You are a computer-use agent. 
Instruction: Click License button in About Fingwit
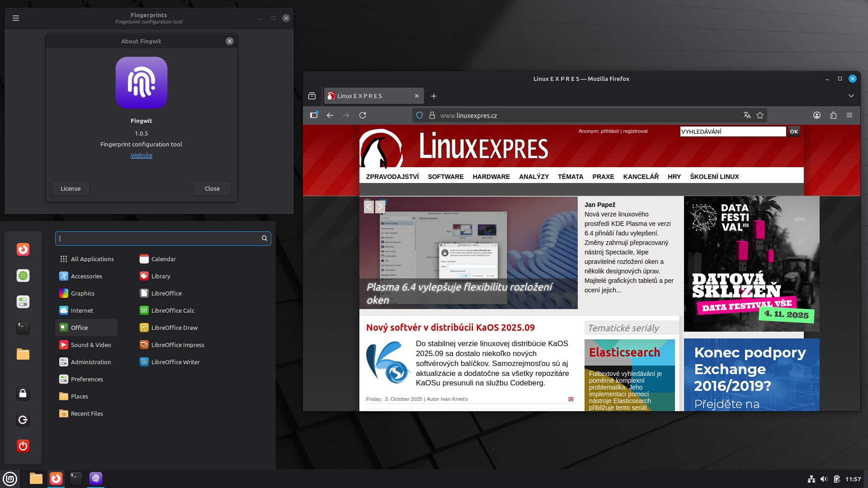pyautogui.click(x=71, y=188)
